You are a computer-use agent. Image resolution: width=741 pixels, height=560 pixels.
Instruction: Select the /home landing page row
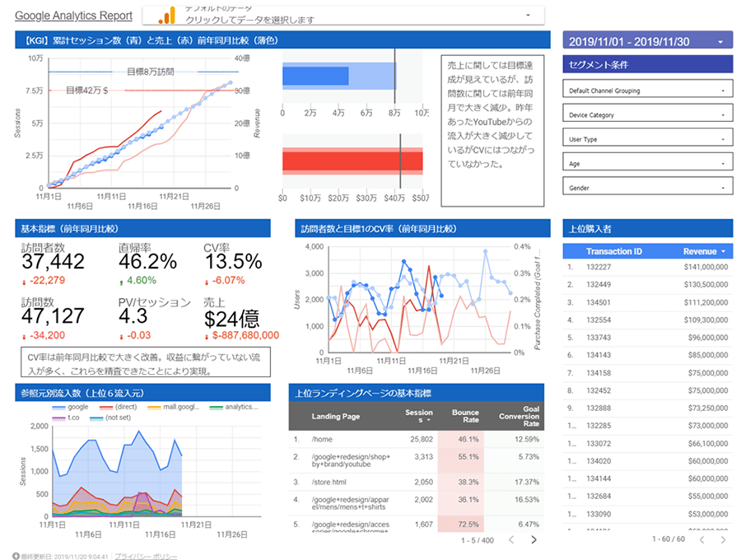pos(416,440)
